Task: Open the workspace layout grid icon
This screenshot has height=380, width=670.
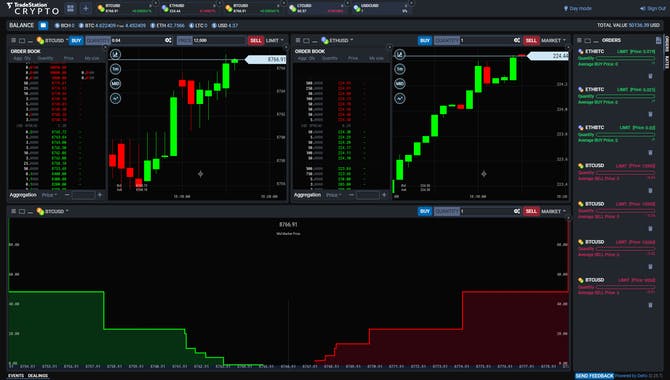Action: [71, 8]
